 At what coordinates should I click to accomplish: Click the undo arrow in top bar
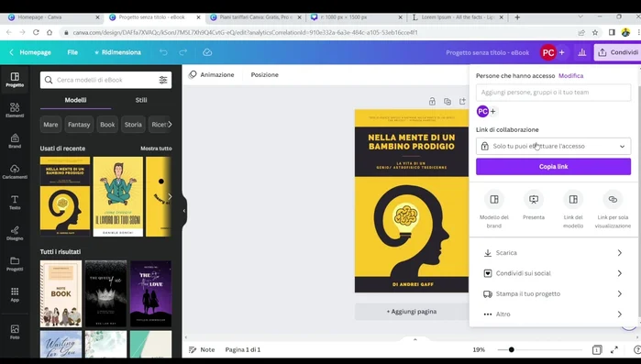[x=163, y=52]
